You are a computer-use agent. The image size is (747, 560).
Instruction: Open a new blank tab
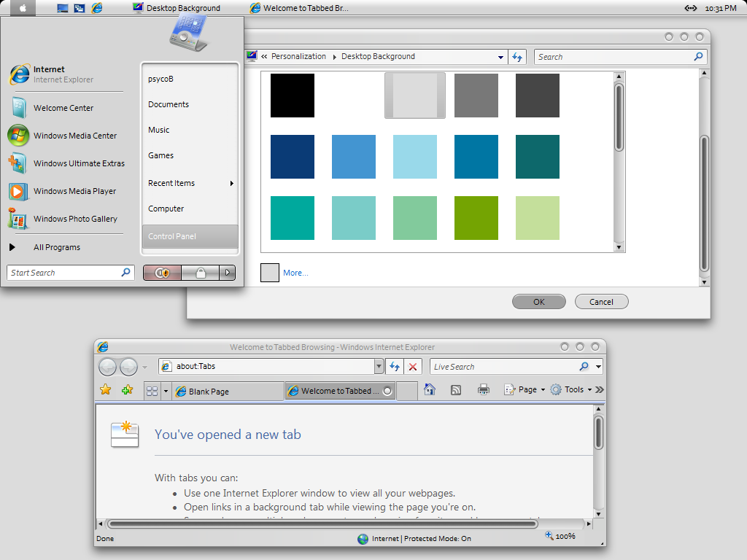pyautogui.click(x=407, y=392)
